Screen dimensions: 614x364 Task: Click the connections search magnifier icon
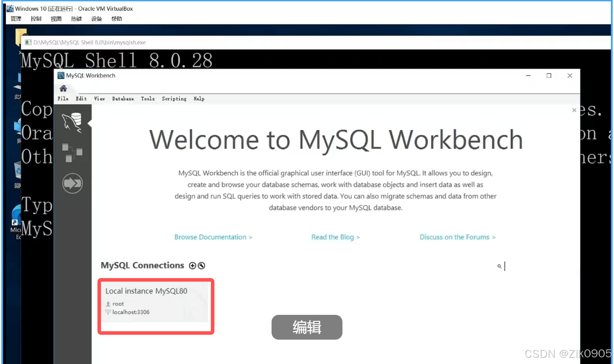[x=500, y=266]
